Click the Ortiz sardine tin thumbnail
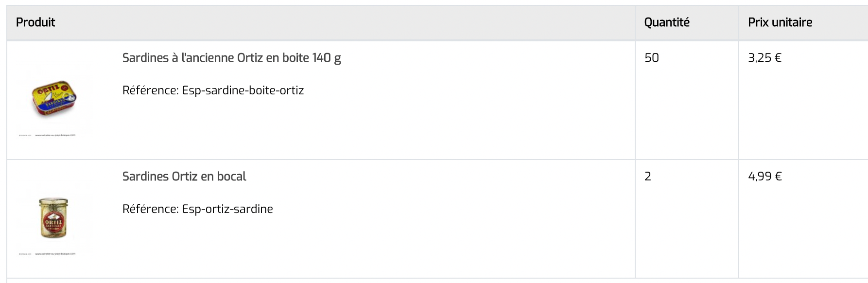The image size is (868, 283). (x=54, y=99)
